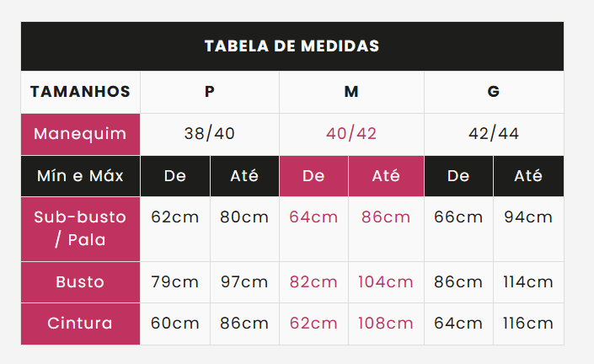Click the Busto row label

click(80, 282)
